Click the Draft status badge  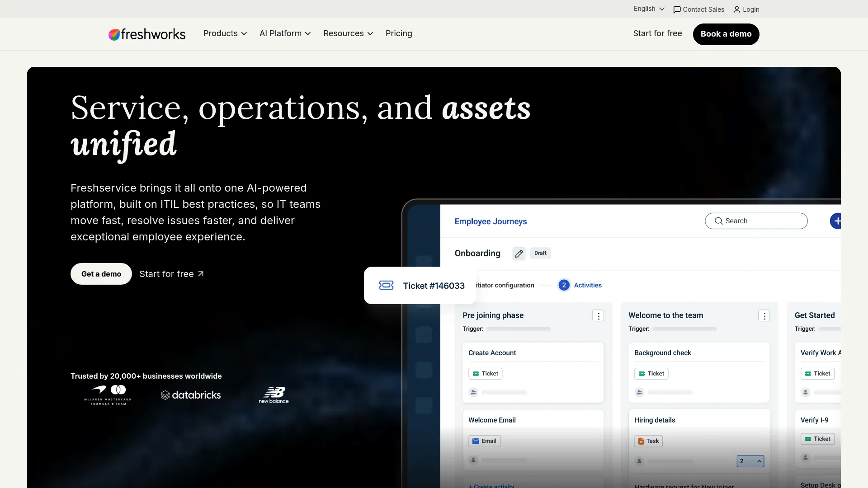pos(540,253)
